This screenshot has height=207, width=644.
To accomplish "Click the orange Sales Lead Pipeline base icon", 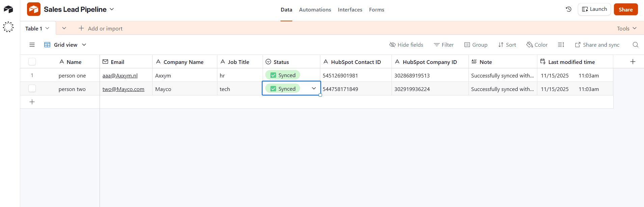I will pos(34,9).
